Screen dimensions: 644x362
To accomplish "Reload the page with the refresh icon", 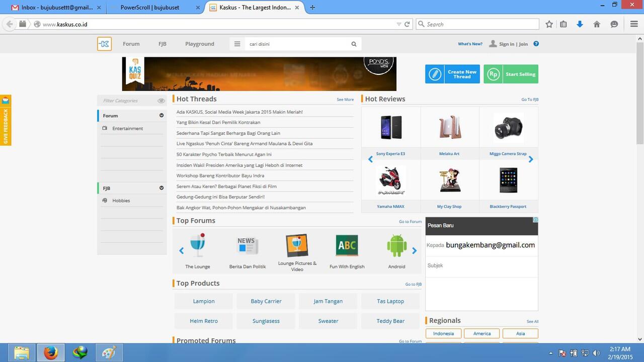I will click(407, 24).
